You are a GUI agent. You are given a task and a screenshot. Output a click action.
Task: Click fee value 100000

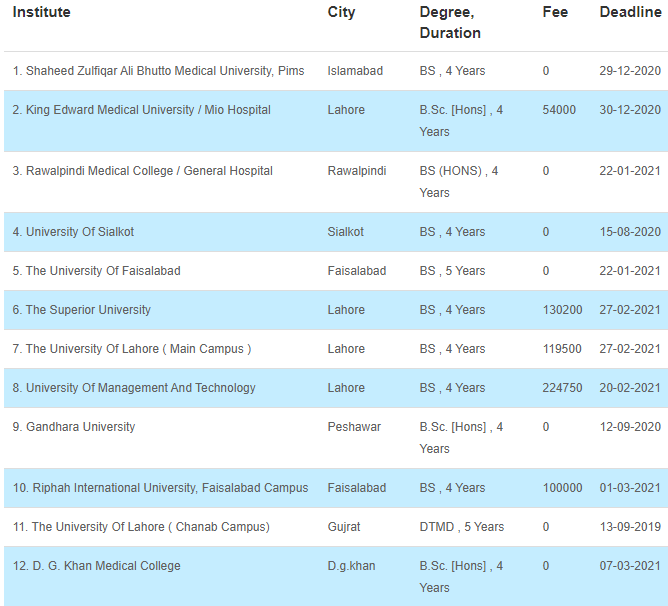click(562, 488)
